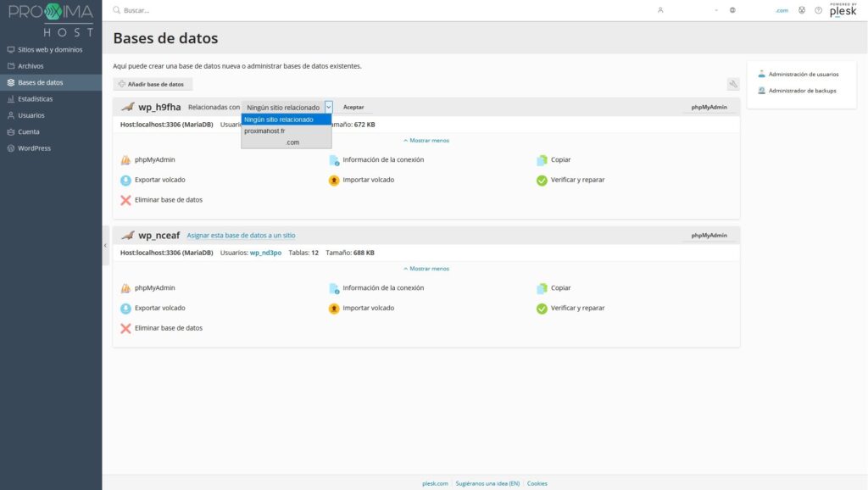Image resolution: width=868 pixels, height=490 pixels.
Task: Click the wrench settings icon near database list
Action: coord(733,84)
